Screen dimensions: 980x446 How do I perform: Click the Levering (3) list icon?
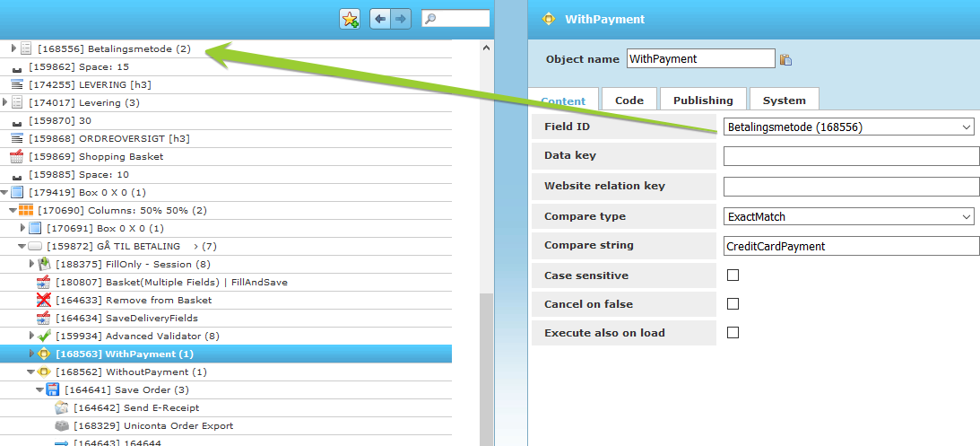17,102
